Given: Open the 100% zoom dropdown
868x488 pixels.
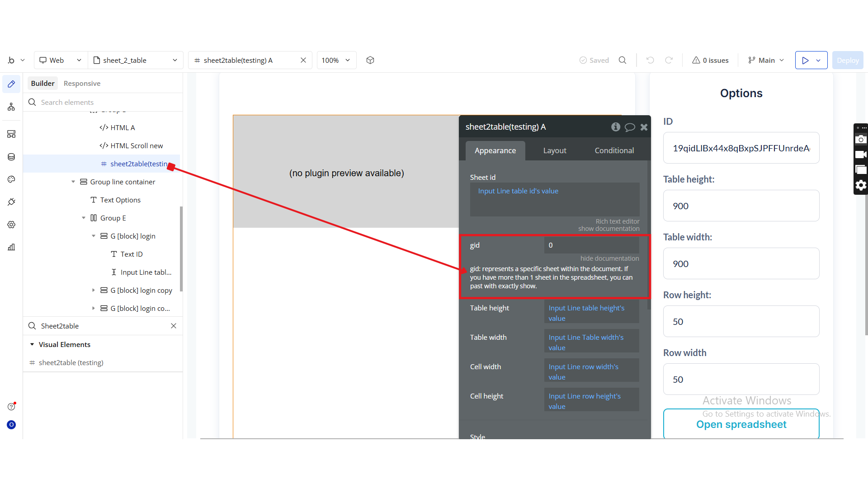Looking at the screenshot, I should point(336,60).
